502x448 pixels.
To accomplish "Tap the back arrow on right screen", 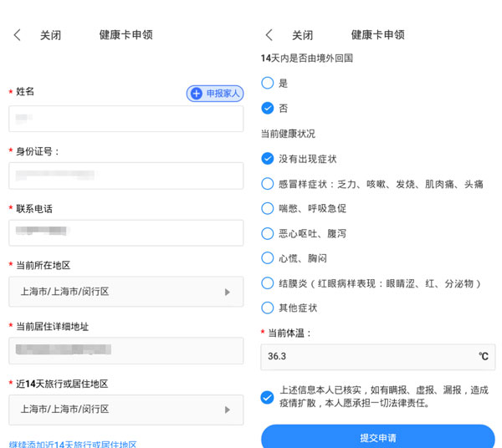I will coord(269,35).
